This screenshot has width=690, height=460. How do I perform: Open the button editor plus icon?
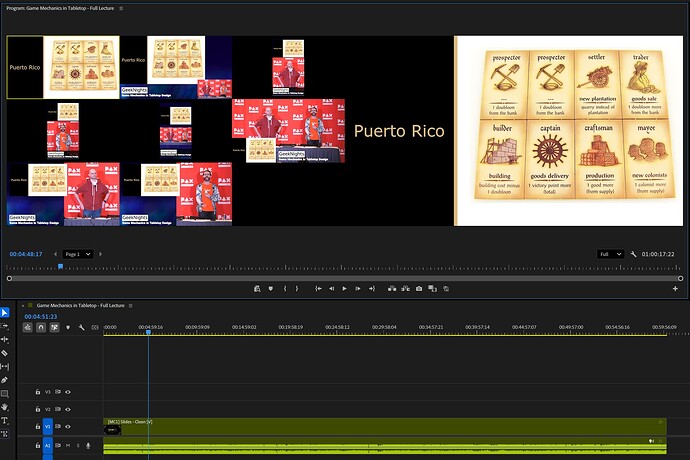(675, 289)
